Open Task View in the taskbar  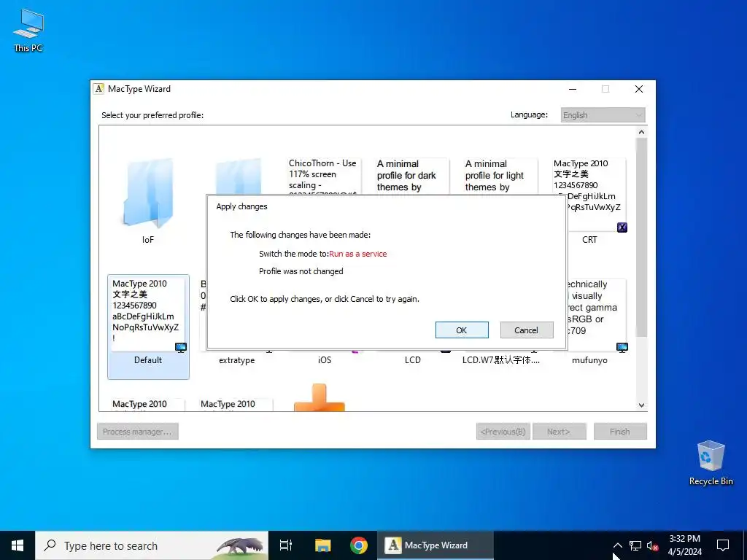click(x=286, y=545)
